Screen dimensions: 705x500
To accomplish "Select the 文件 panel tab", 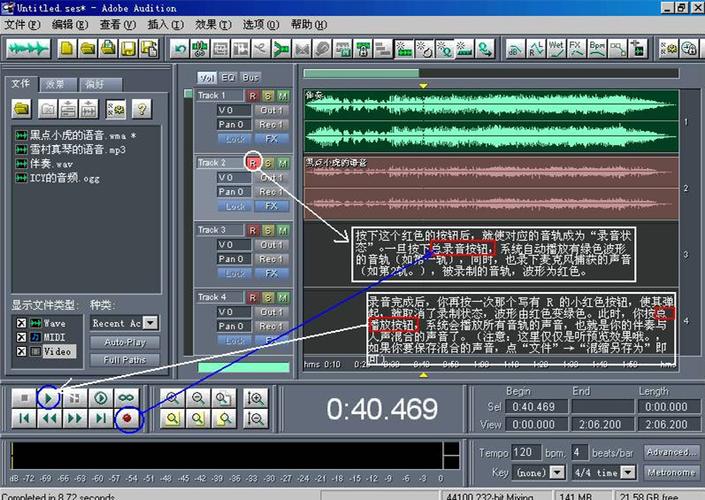I will [21, 83].
